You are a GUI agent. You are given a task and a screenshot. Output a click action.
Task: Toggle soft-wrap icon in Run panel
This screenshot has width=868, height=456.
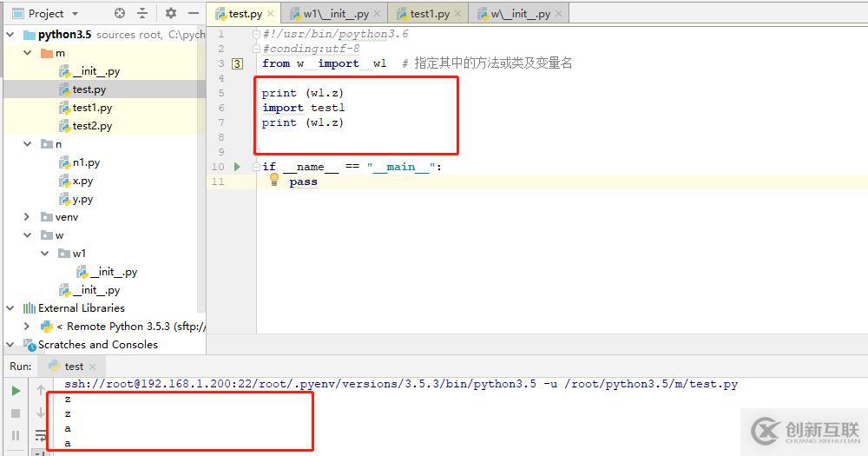[x=41, y=435]
